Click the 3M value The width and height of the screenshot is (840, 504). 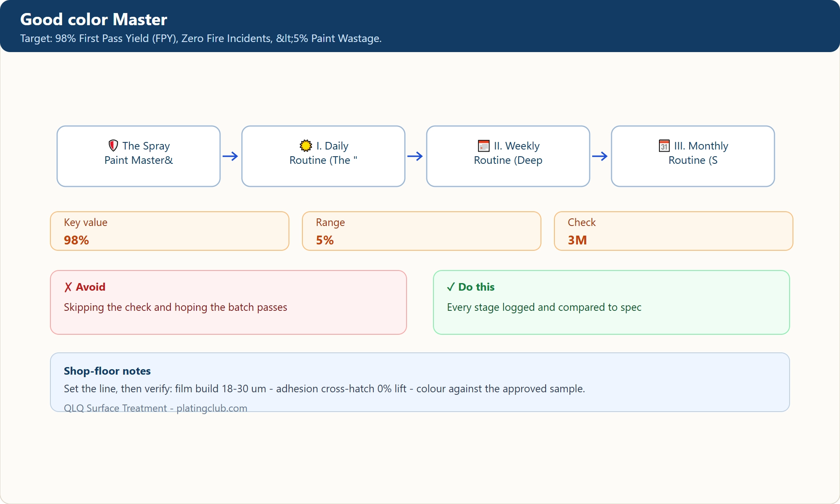[577, 240]
